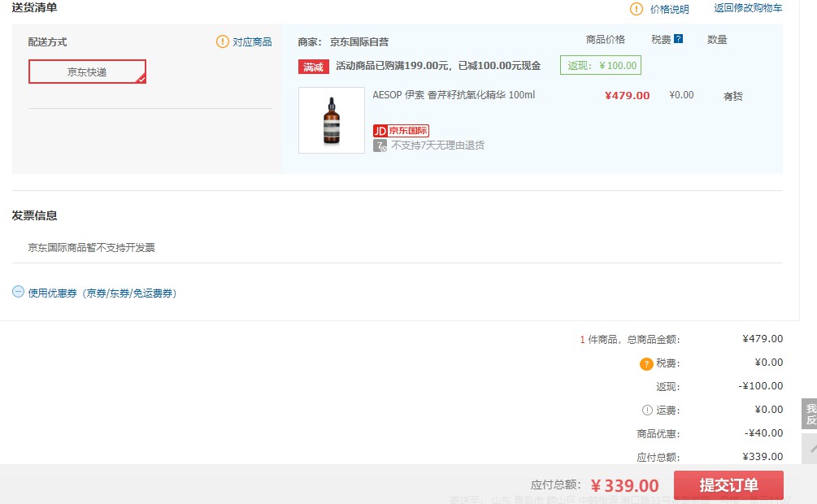
Task: Click 京东国际商品暂不支持开发票 notice
Action: tap(92, 248)
